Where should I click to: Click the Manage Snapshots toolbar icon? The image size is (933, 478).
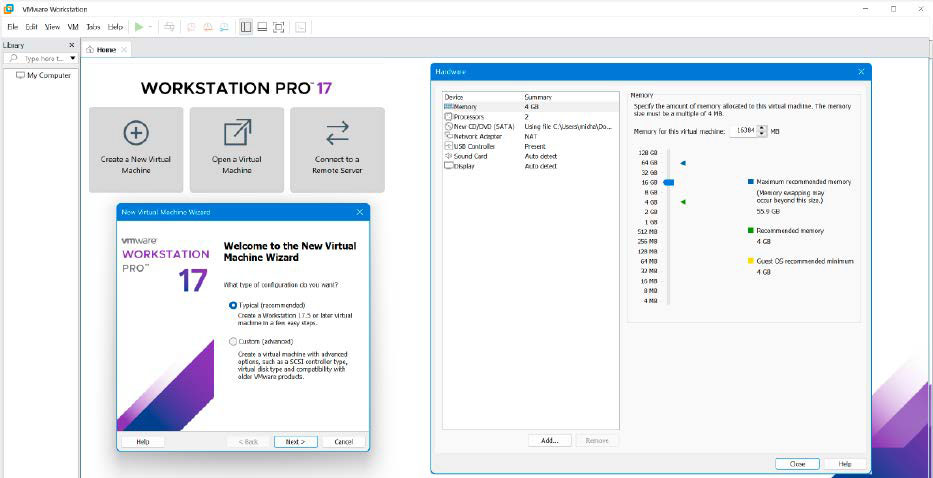click(224, 27)
